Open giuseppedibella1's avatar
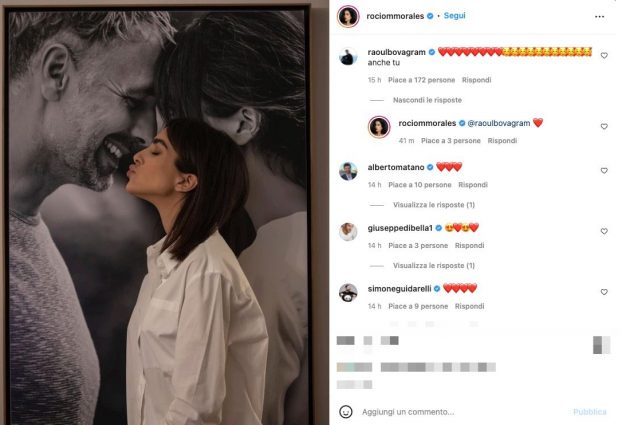The height and width of the screenshot is (425, 638). (x=348, y=232)
